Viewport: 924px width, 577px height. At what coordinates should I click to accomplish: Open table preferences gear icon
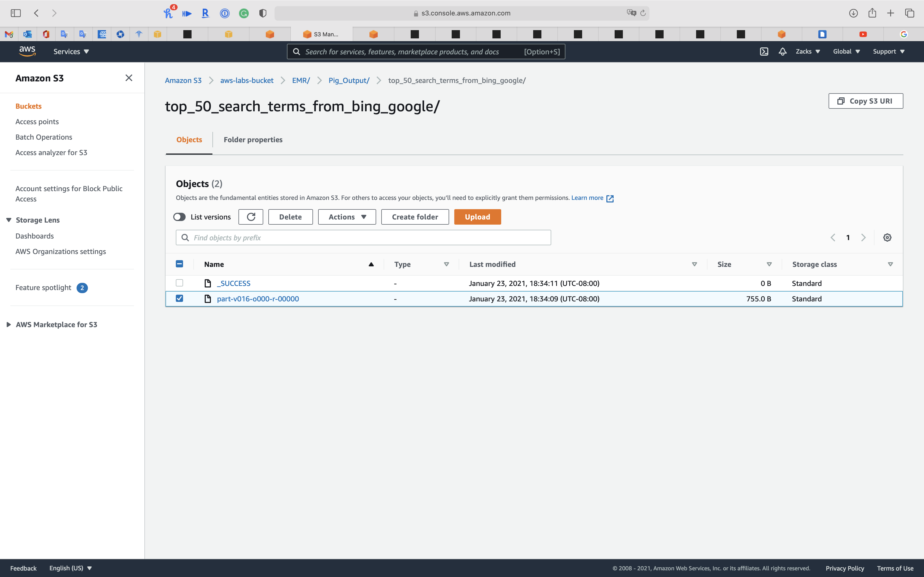tap(887, 237)
